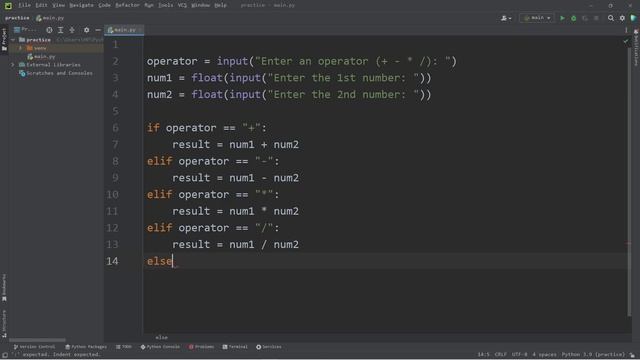640x360 pixels.
Task: Open the Tools menu
Action: coord(165,5)
